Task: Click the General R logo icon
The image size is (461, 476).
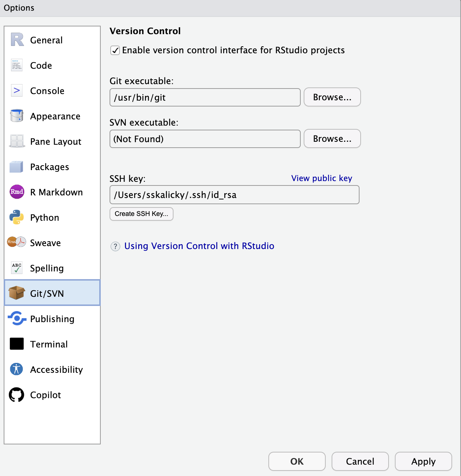Action: click(x=17, y=40)
